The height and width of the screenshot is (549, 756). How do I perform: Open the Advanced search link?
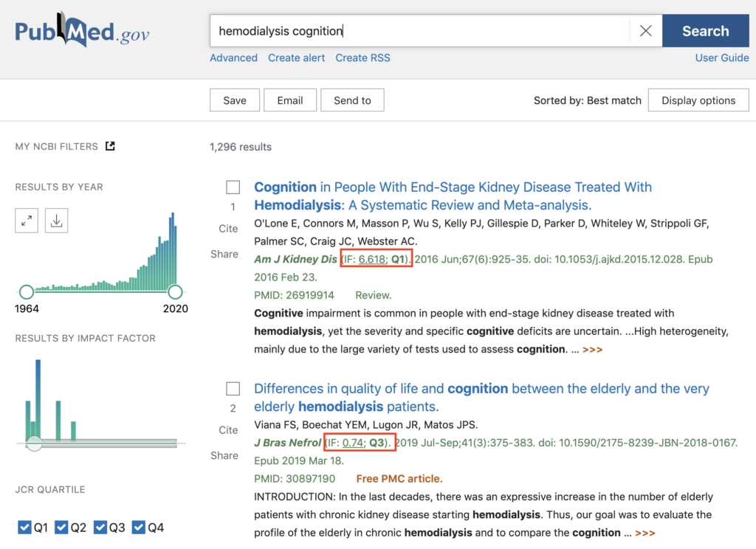[233, 58]
